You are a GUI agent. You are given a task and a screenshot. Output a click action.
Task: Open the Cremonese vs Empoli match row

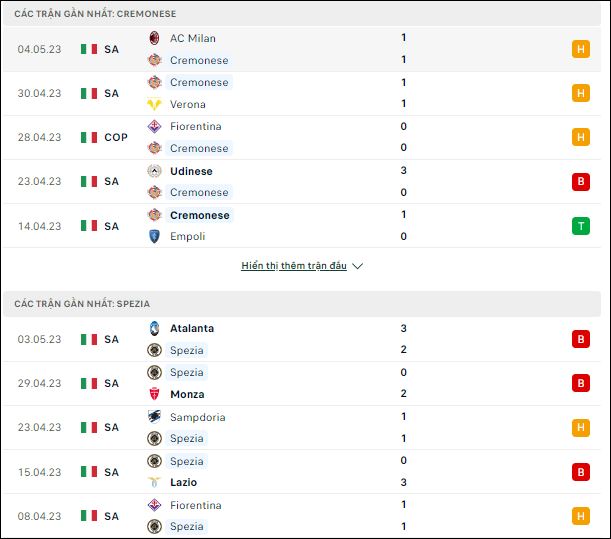click(x=302, y=226)
